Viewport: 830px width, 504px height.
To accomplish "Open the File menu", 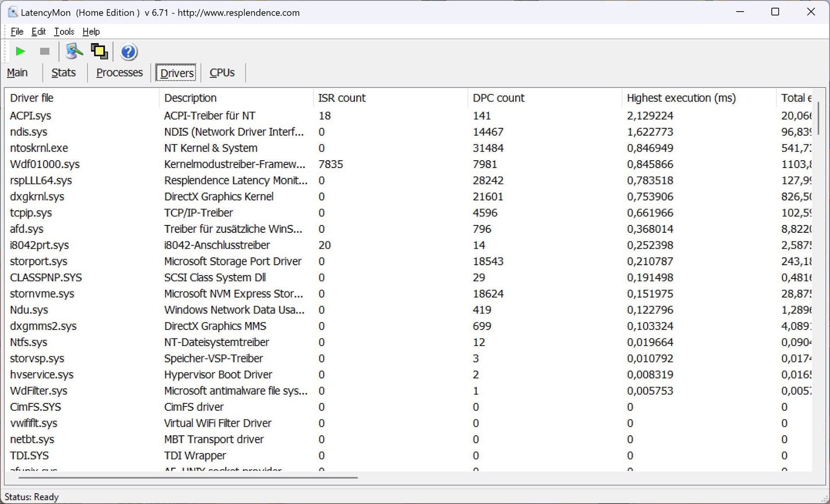I will [x=17, y=32].
